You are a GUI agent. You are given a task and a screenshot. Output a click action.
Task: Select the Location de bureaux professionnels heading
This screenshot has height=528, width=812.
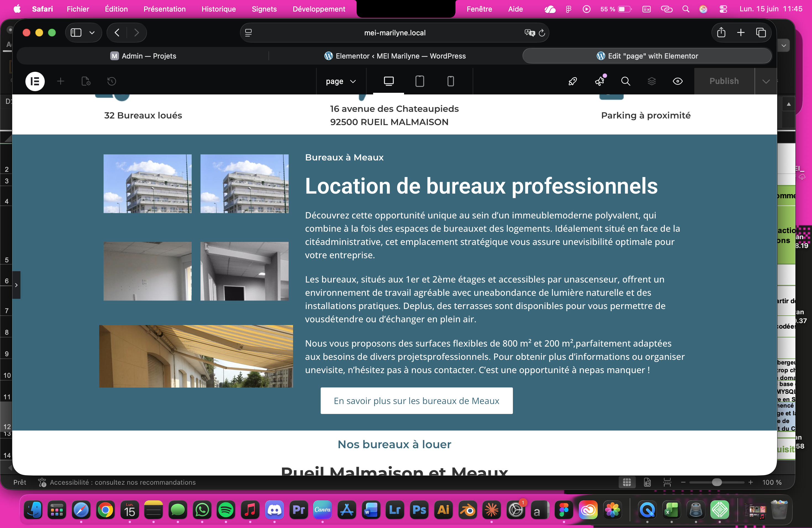click(481, 186)
